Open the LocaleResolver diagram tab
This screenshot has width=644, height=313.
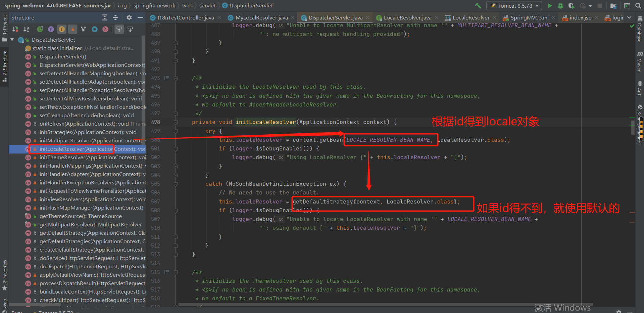point(470,17)
